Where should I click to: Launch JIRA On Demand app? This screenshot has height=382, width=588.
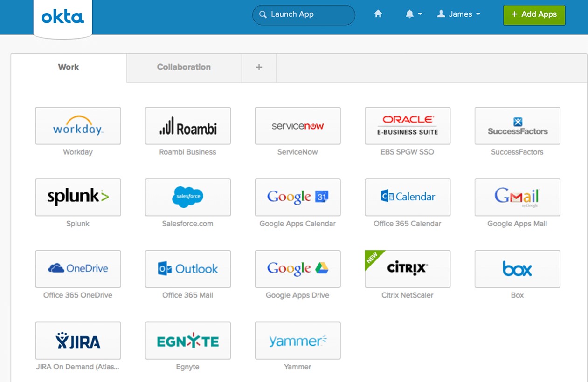(x=78, y=341)
